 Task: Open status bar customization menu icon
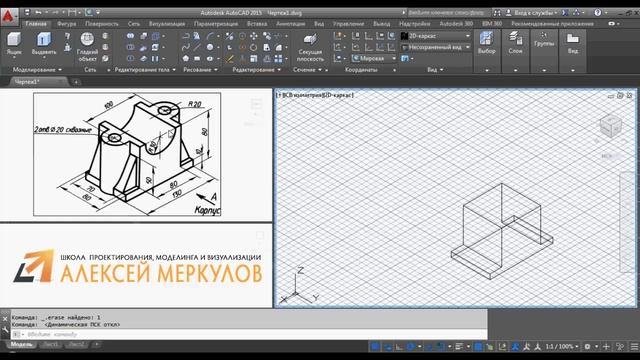tap(634, 347)
